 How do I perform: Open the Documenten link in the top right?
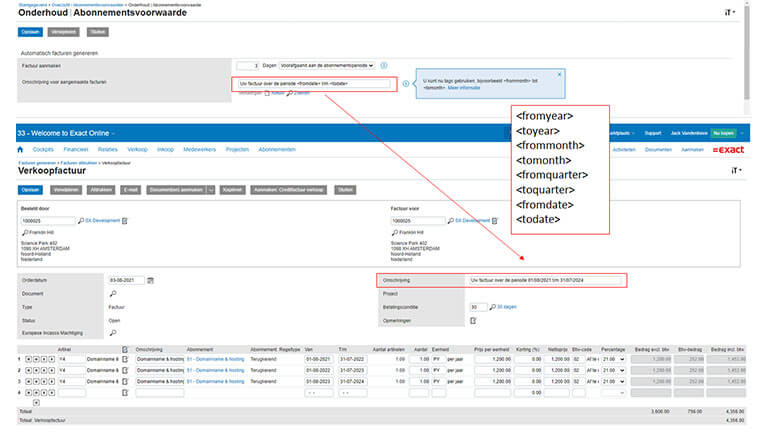658,150
